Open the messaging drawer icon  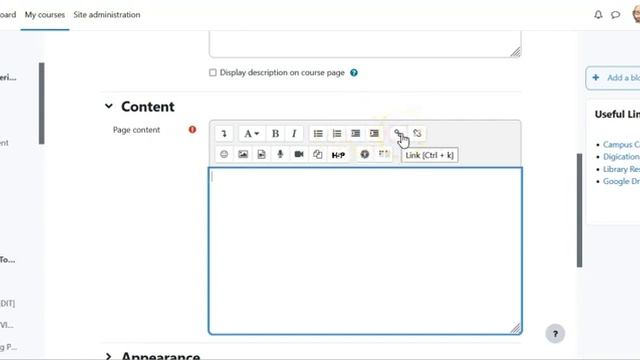[616, 15]
